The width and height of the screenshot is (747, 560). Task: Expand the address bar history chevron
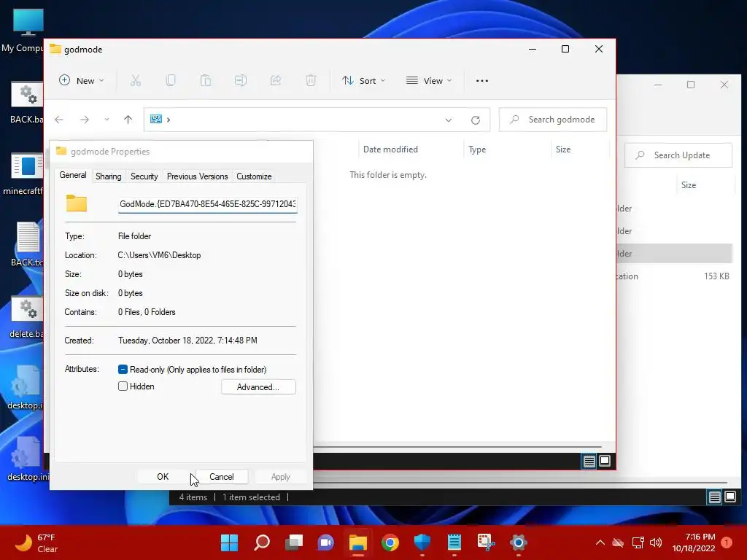[449, 120]
